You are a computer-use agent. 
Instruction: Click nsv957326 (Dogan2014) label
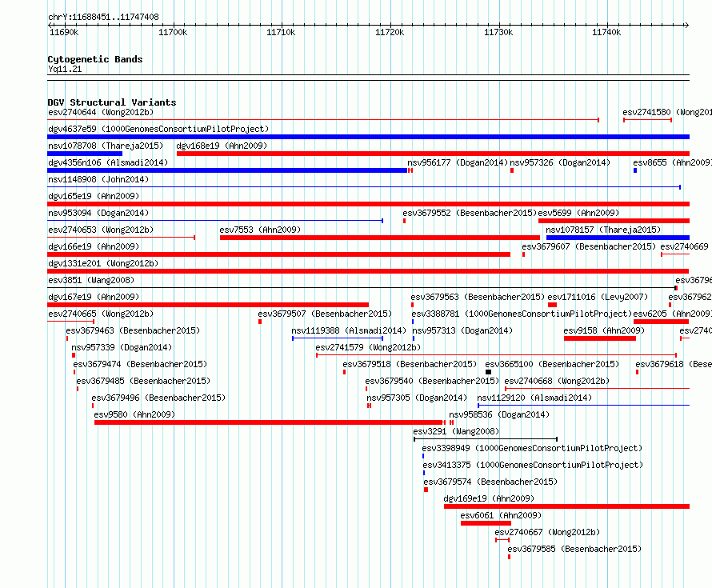pos(560,162)
